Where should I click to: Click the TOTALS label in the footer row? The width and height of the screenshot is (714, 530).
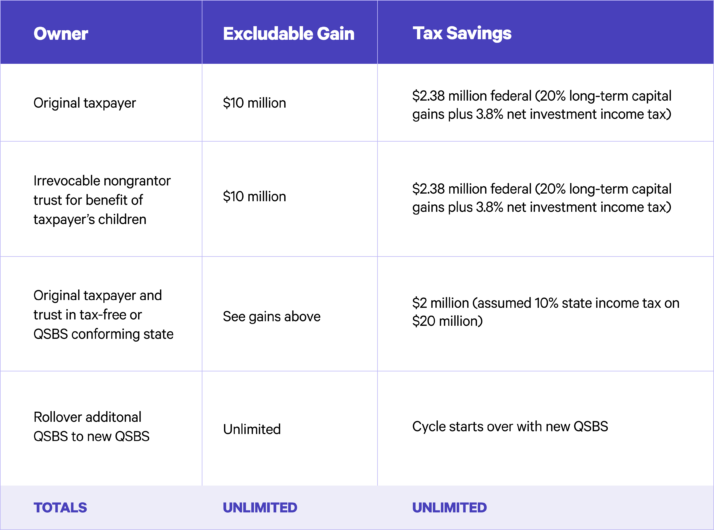(x=60, y=507)
